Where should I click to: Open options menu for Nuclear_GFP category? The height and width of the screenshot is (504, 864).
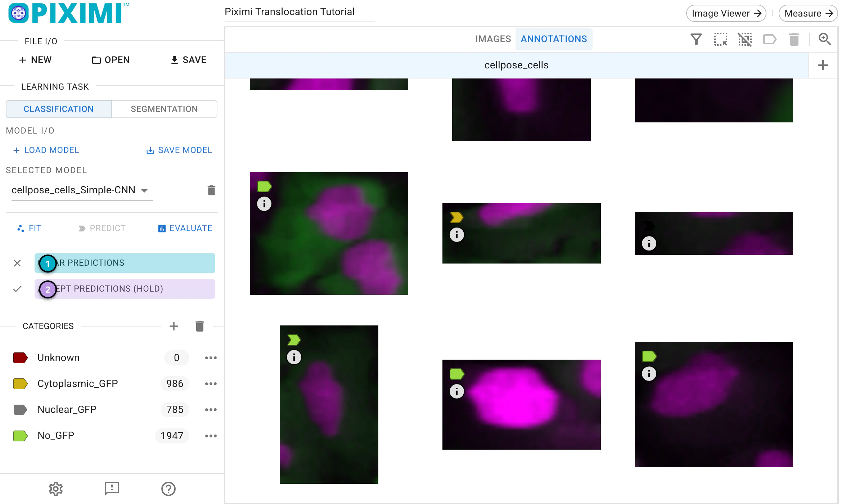click(x=211, y=410)
